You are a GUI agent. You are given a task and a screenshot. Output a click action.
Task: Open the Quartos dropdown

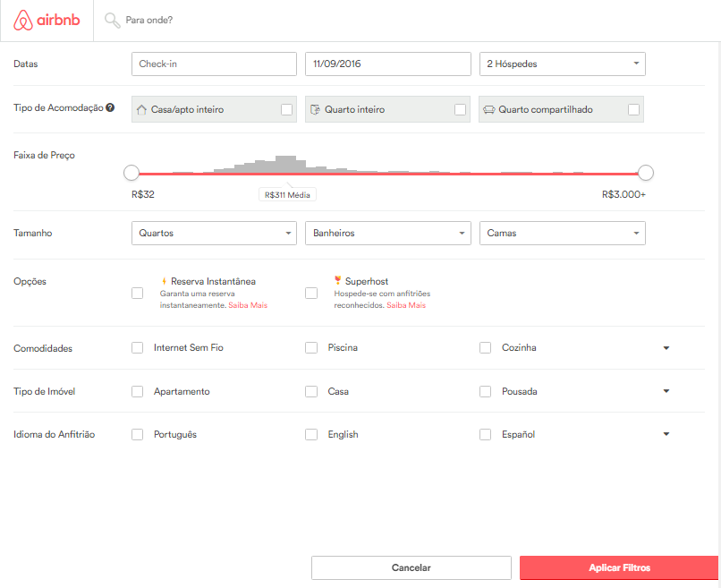coord(214,233)
